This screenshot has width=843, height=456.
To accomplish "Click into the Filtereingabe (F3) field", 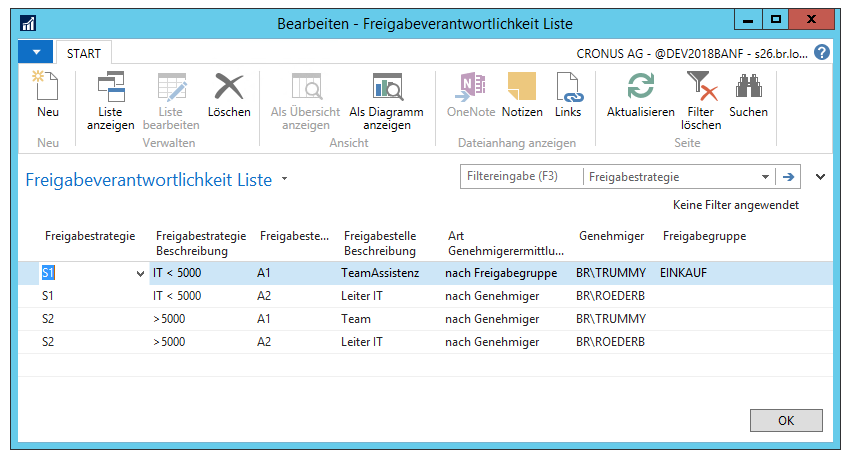I will (521, 176).
